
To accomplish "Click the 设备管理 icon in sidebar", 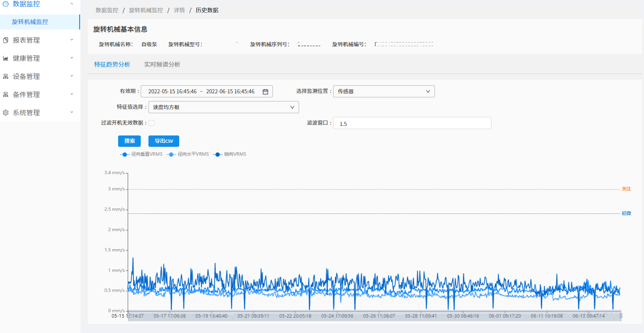I will click(5, 77).
